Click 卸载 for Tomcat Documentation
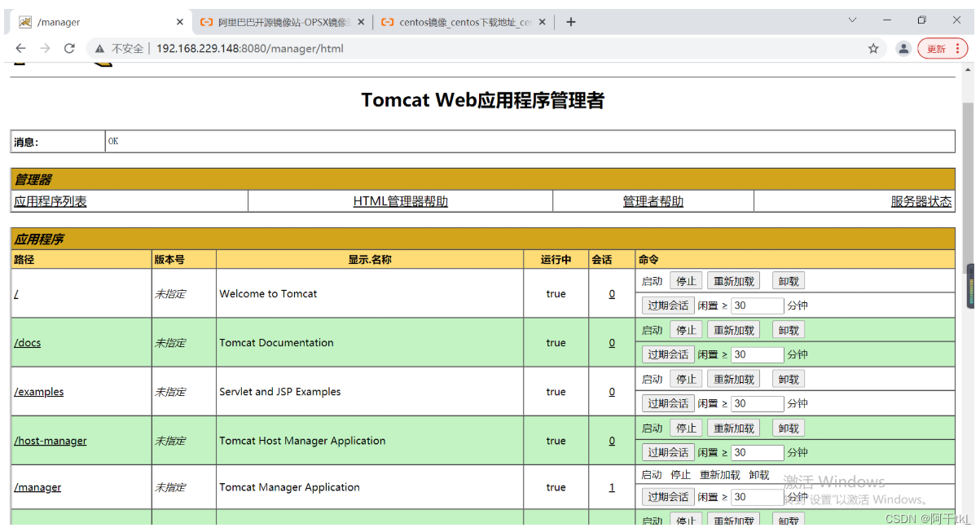This screenshot has width=980, height=532. point(789,330)
